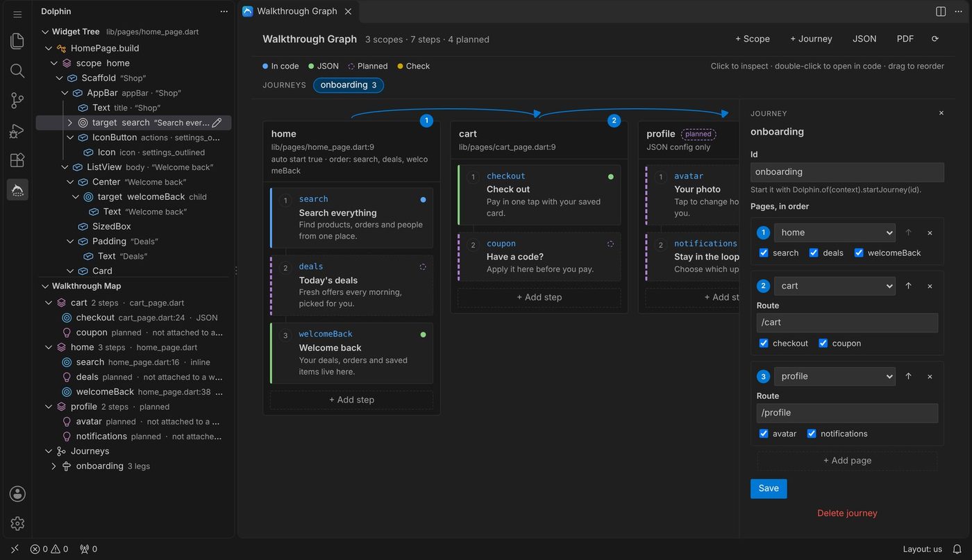Uncheck the deals step checkbox
The height and width of the screenshot is (560, 972).
[x=814, y=253]
